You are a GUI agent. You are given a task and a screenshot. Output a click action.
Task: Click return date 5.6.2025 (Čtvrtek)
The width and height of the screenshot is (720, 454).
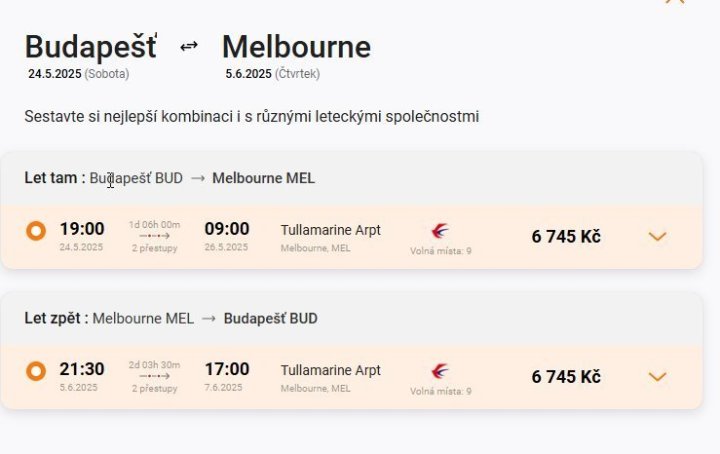click(x=272, y=74)
